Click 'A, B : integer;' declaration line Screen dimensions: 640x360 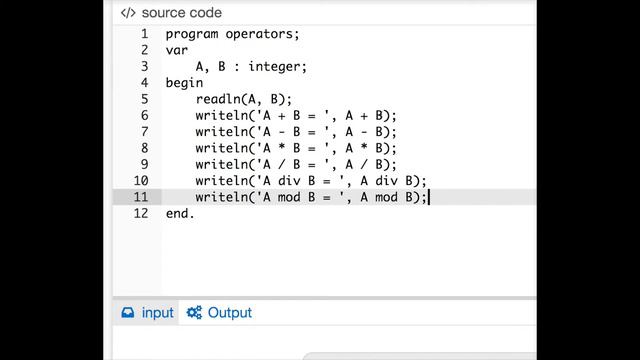[x=251, y=67]
